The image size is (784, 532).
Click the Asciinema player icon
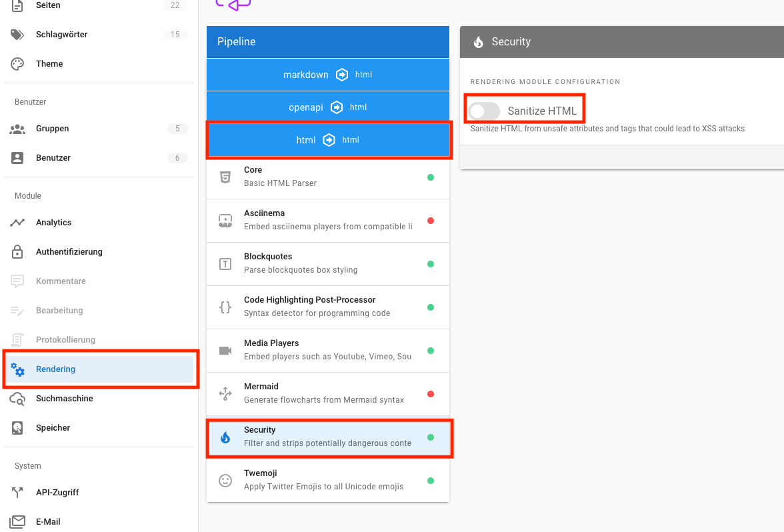(x=225, y=221)
